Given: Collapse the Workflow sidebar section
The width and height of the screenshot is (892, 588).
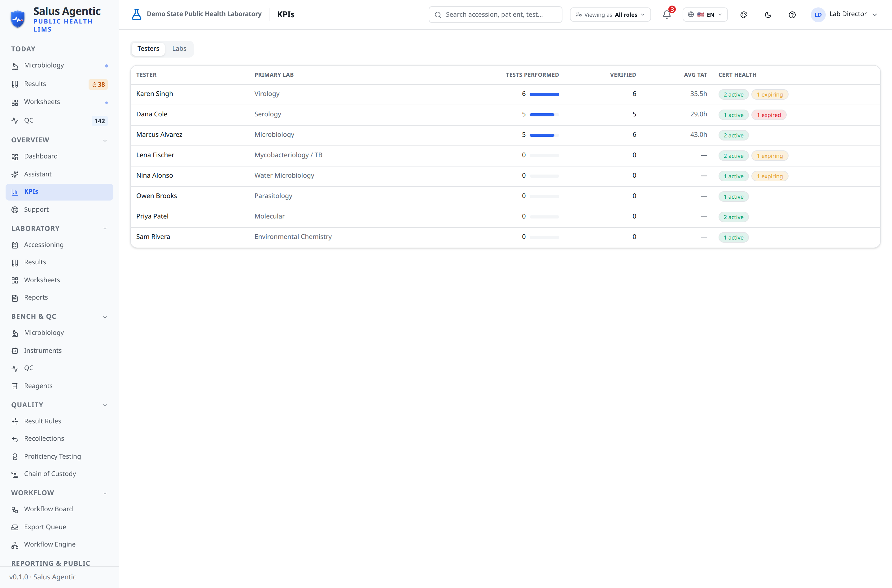Looking at the screenshot, I should click(105, 493).
